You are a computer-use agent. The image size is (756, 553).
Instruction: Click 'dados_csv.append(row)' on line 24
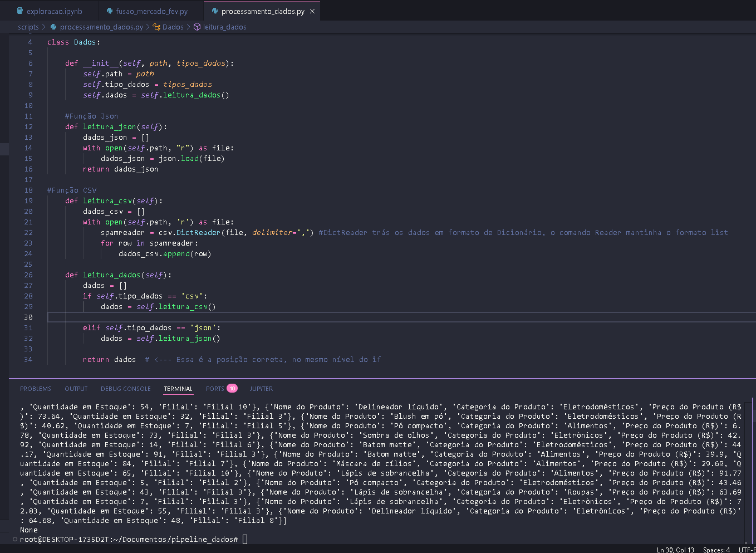click(x=165, y=254)
